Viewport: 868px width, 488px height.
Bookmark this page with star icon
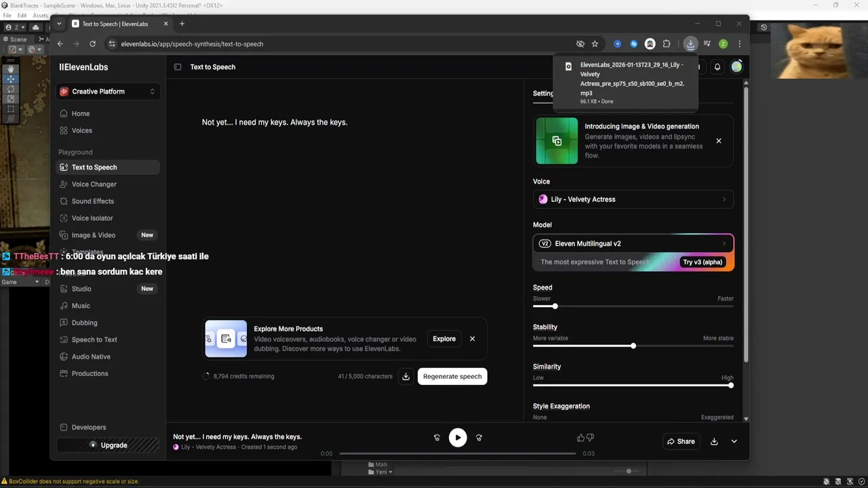pos(595,44)
